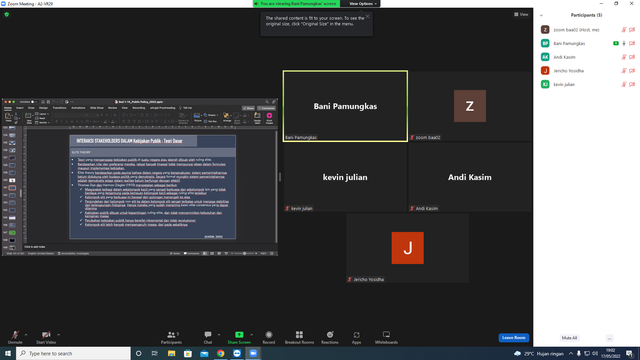Select Bani Pamungkas in participants list
This screenshot has width=640, height=360.
[x=587, y=43]
